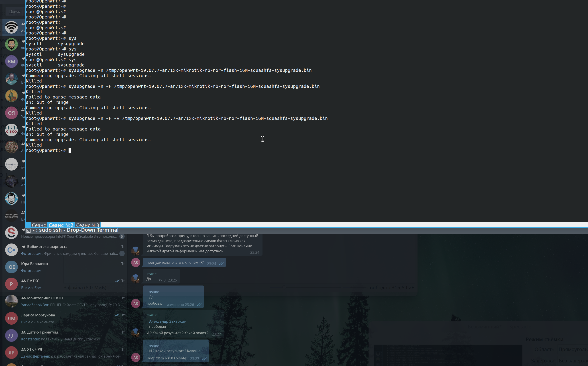Screen dimensions: 588x366
Task: Open the Дитис- Гринатом group chat
Action: (65, 336)
